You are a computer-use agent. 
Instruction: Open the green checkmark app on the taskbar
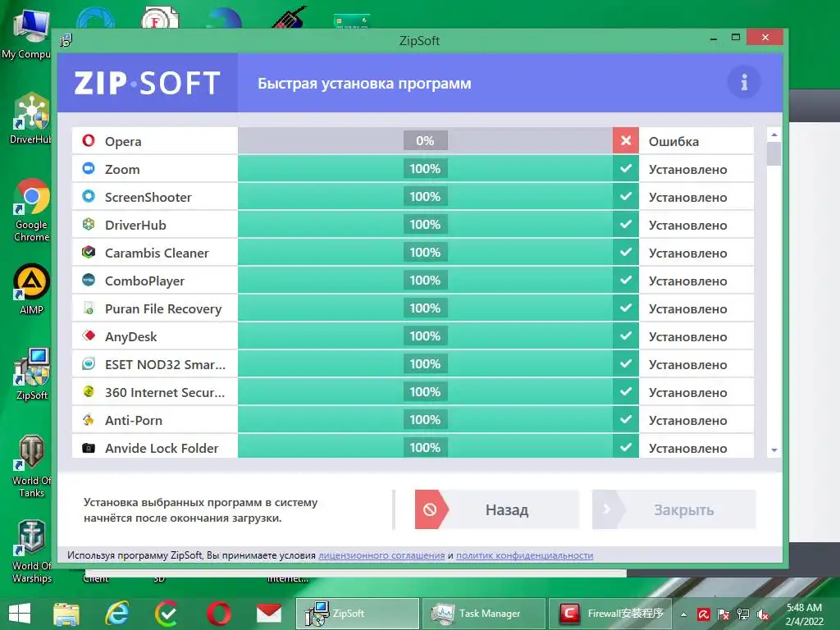tap(167, 614)
